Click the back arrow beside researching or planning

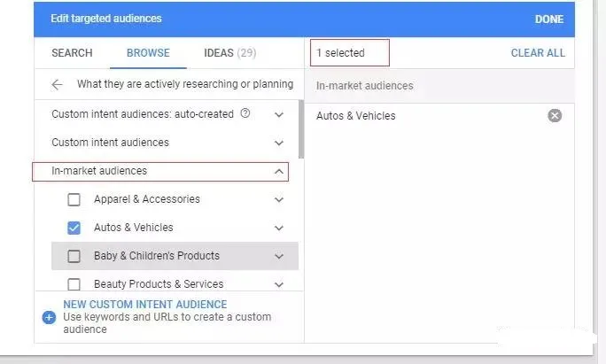[x=57, y=85]
